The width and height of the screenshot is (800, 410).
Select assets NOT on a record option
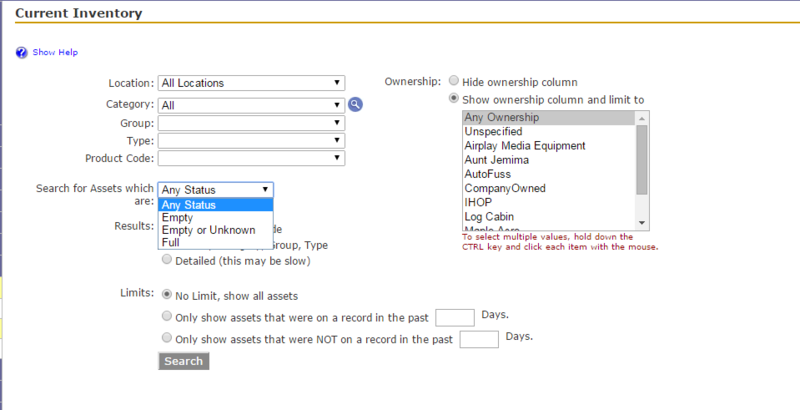(x=167, y=338)
